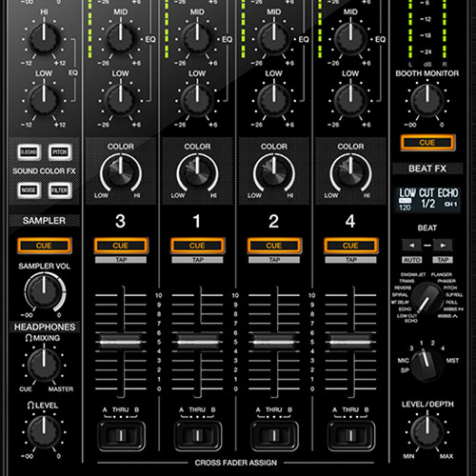Click the SAMPLER VOL knob
The height and width of the screenshot is (476, 476).
tap(44, 292)
